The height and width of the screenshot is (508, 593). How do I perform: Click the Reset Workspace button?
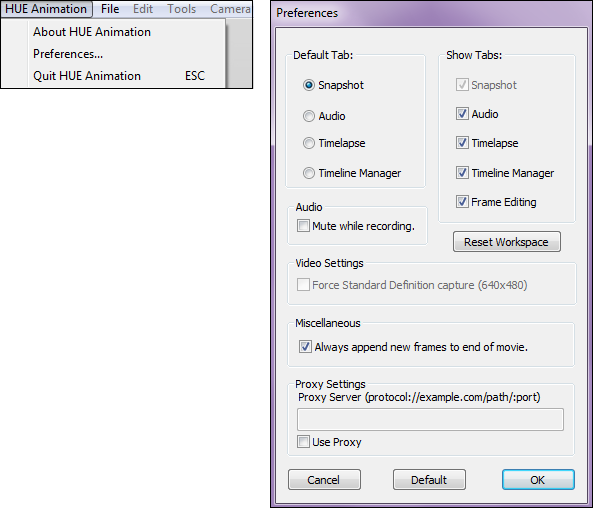[507, 242]
